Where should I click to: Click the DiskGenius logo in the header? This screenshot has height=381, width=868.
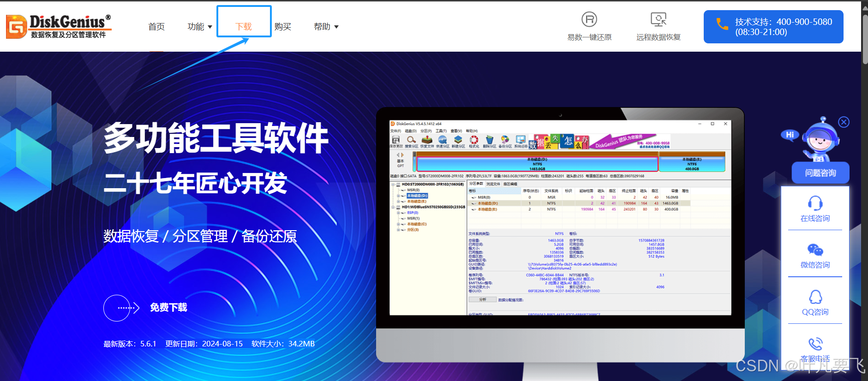click(59, 26)
